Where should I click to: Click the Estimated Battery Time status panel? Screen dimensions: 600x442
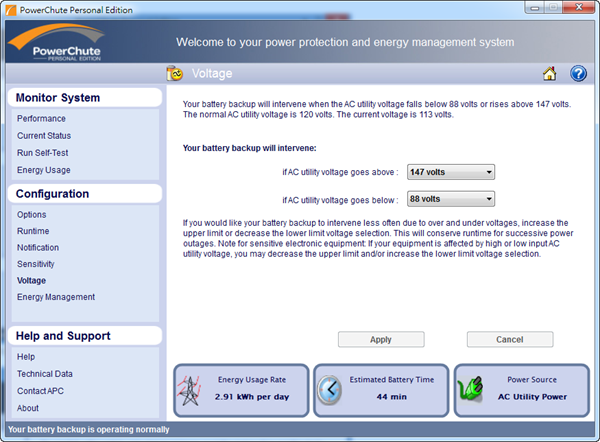[x=380, y=389]
